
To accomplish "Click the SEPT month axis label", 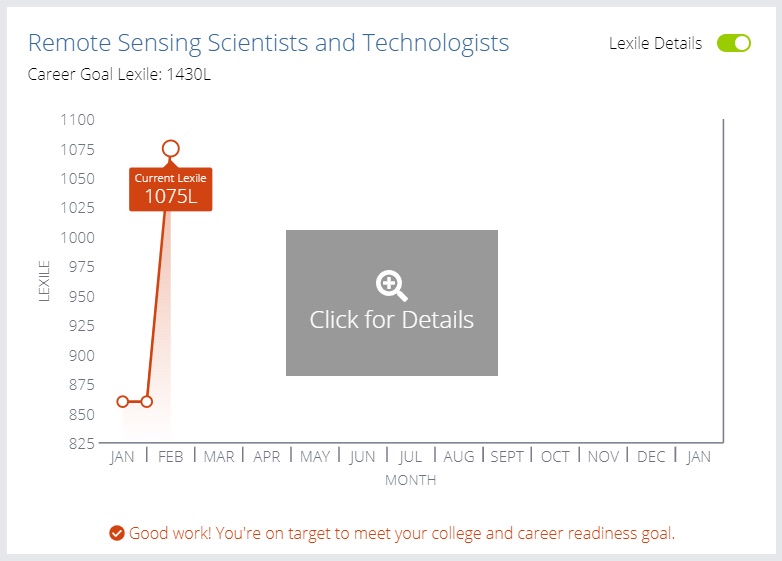I will [x=507, y=457].
